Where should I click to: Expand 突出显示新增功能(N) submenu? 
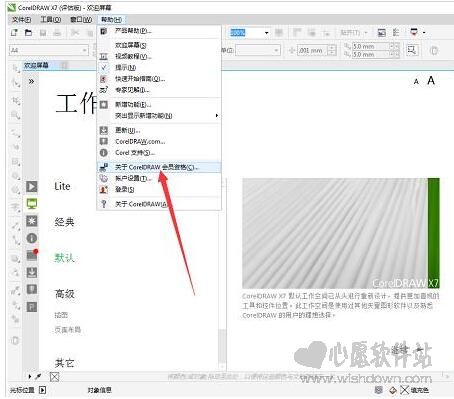[159, 116]
